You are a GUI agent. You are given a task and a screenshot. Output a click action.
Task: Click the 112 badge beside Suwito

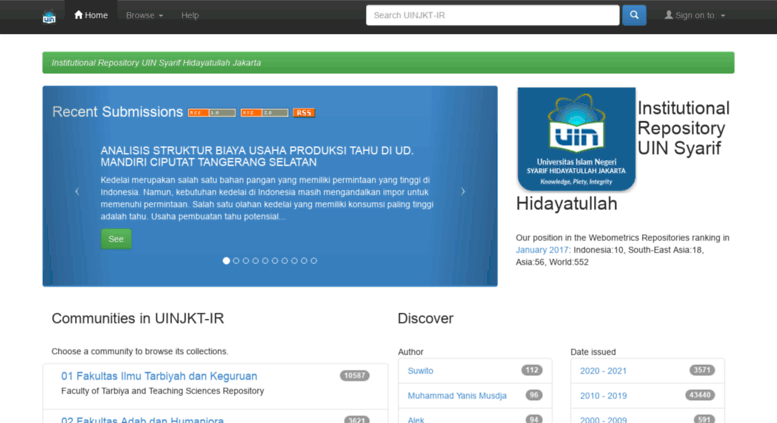tap(532, 370)
